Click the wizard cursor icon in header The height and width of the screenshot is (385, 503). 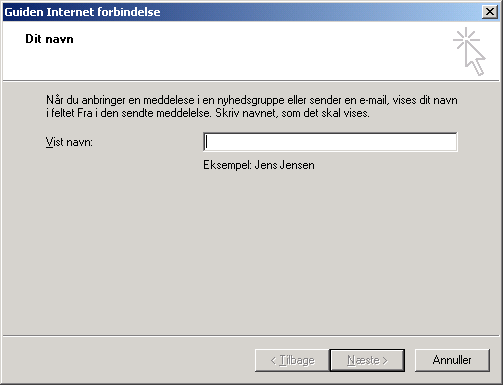[x=469, y=51]
